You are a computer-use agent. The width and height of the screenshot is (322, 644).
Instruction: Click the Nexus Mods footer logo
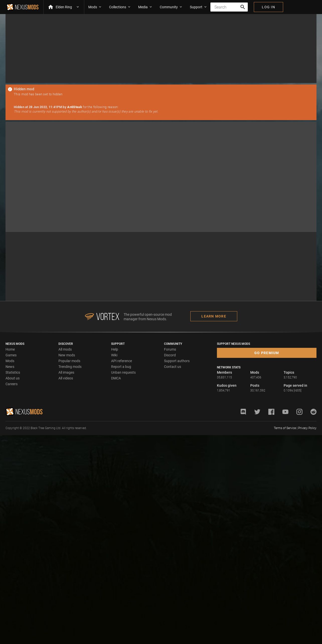coord(24,412)
